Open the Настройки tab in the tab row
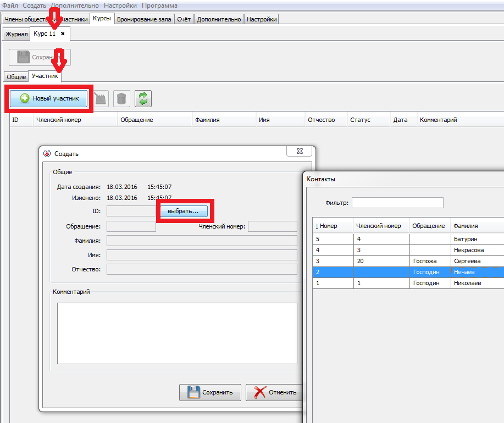 (262, 19)
